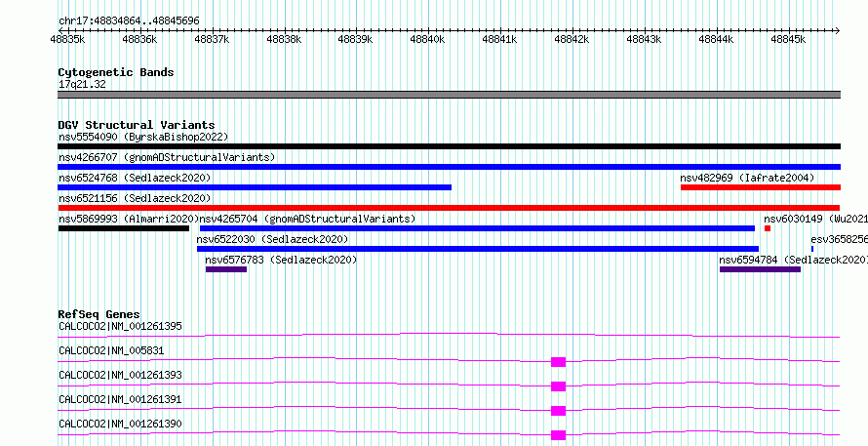Screen dimensions: 868x446
Task: Click the grey 17q21.32 cytogenetic band bar
Action: [449, 95]
